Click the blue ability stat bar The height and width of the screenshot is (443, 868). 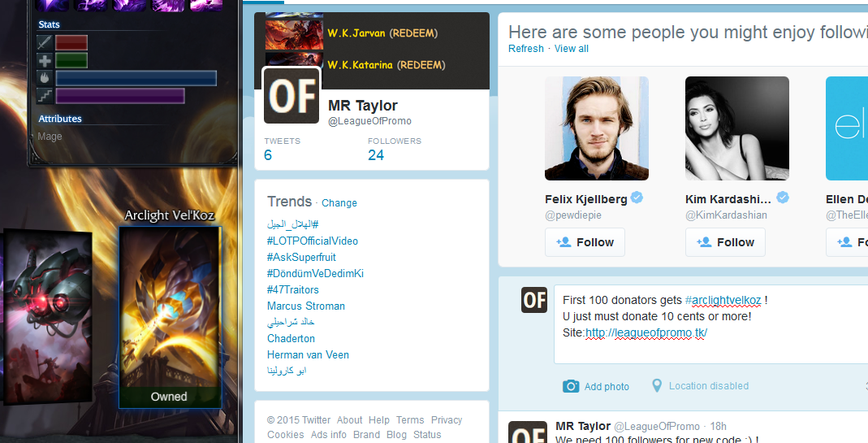pyautogui.click(x=136, y=78)
